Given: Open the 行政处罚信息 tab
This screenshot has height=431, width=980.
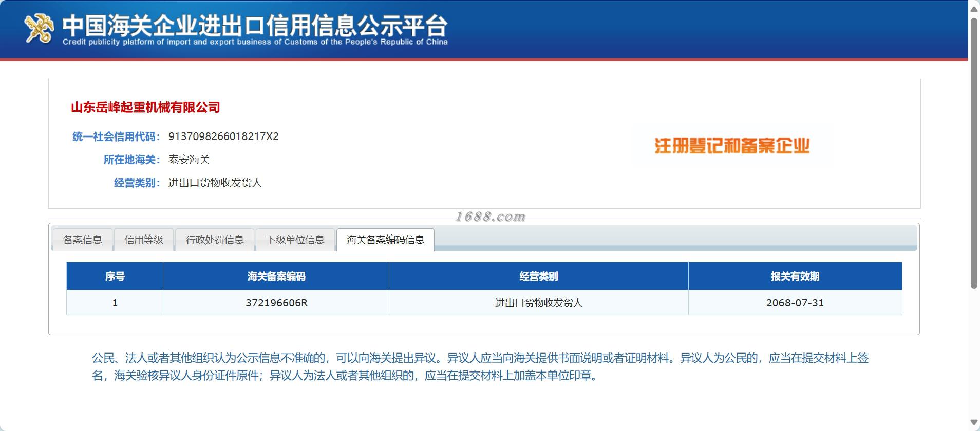Looking at the screenshot, I should point(215,240).
